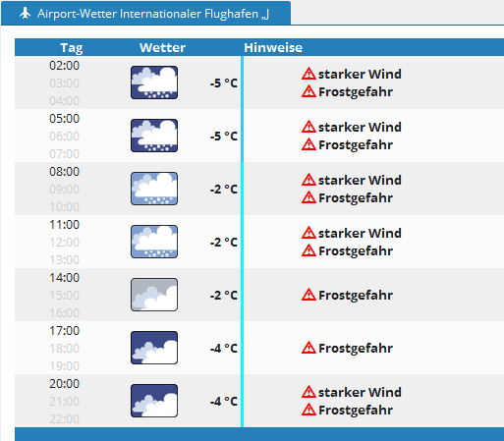Open the Airport-Wetter Internationaler Flughafen tab
This screenshot has width=504, height=441.
(145, 13)
